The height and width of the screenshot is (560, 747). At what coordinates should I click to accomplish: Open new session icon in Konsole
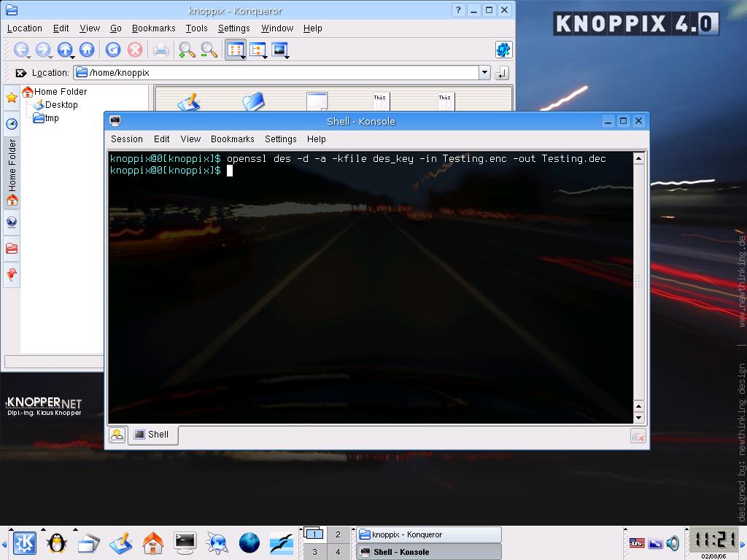[117, 435]
